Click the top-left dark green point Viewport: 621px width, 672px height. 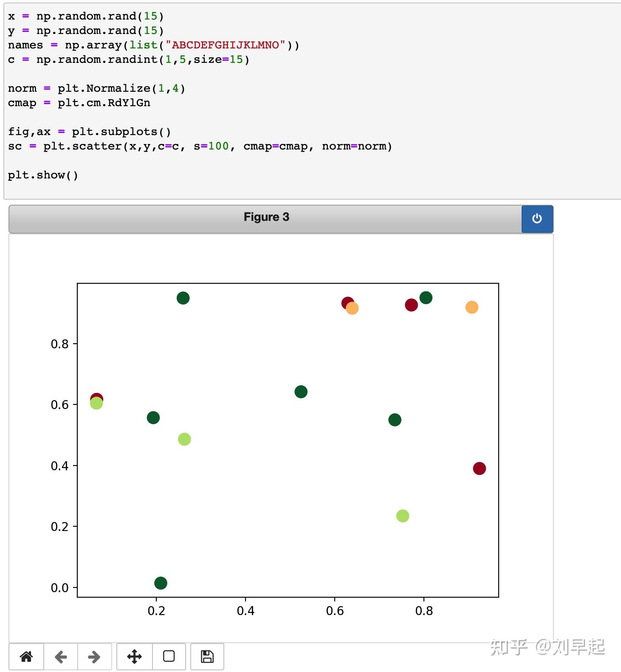(183, 298)
